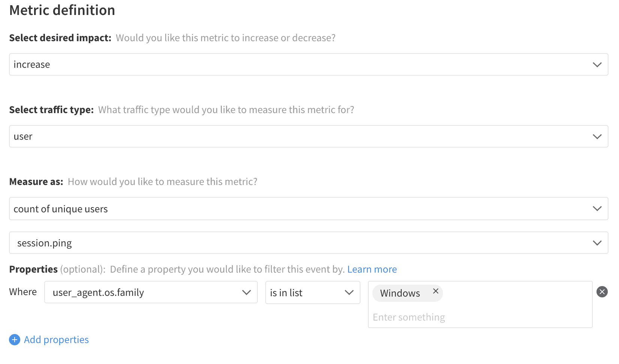The image size is (619, 364).
Task: Open the user_agent.os.family property dropdown
Action: point(151,292)
